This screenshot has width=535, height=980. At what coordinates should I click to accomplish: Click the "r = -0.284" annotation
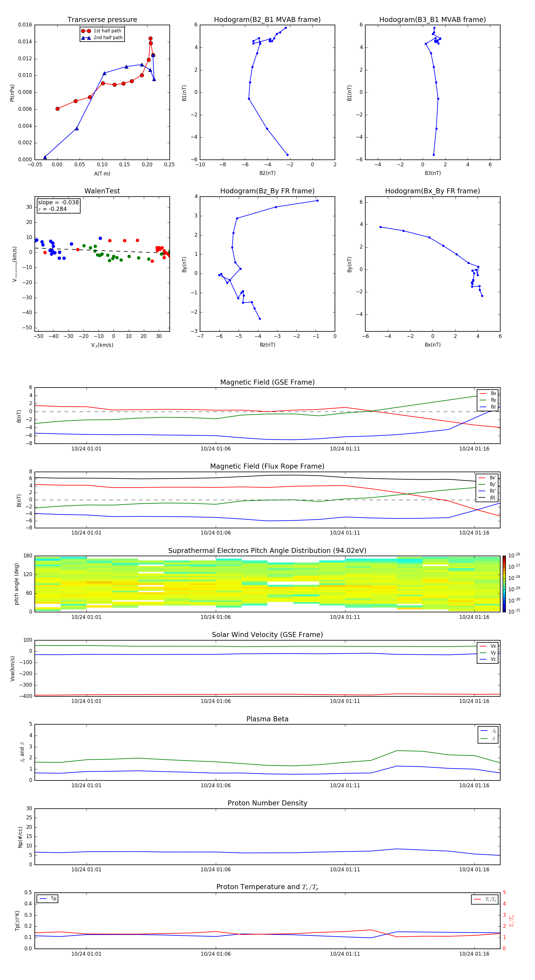pyautogui.click(x=53, y=209)
